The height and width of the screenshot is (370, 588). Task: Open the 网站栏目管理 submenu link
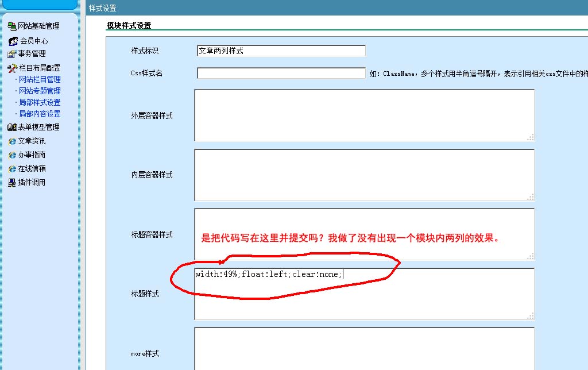(x=40, y=79)
